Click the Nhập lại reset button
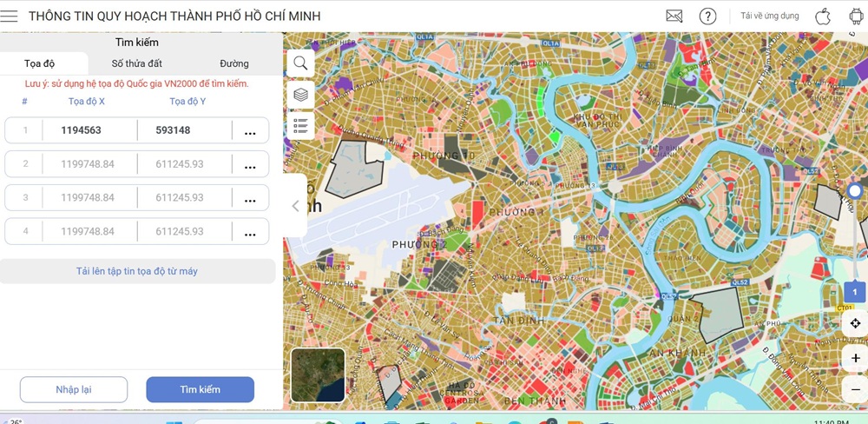The width and height of the screenshot is (868, 424). pos(74,389)
